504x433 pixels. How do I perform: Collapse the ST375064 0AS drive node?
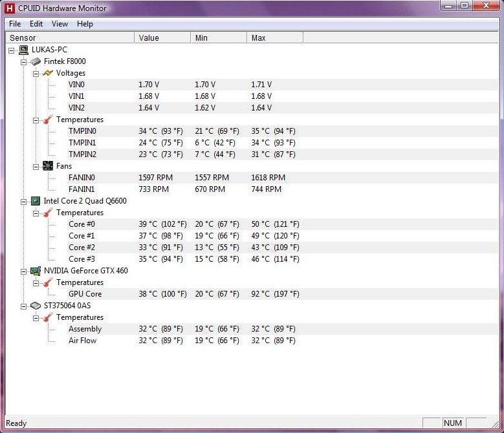tap(23, 306)
